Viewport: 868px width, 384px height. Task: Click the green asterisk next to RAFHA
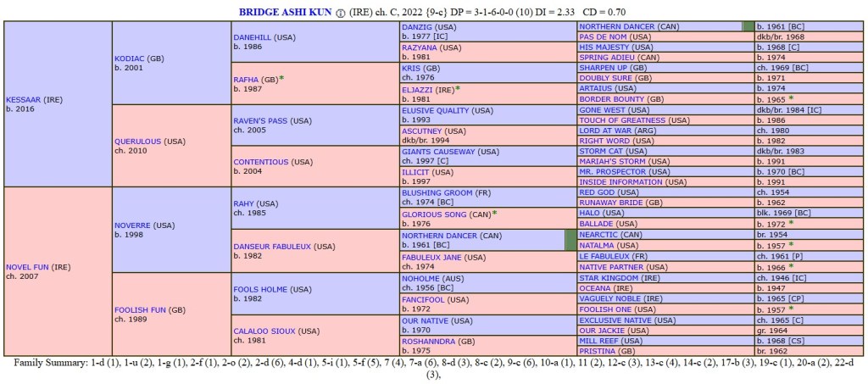click(281, 78)
